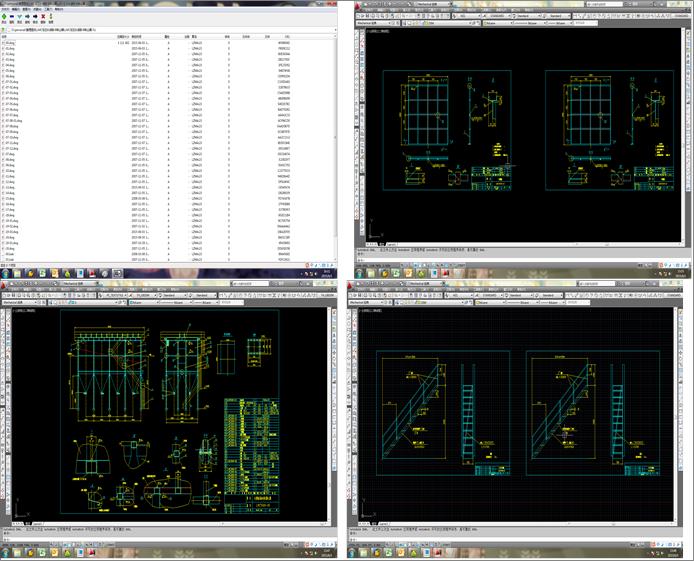The image size is (694, 561).
Task: Click the Move arrow icon in 7-Zip toolbar
Action: point(37,17)
